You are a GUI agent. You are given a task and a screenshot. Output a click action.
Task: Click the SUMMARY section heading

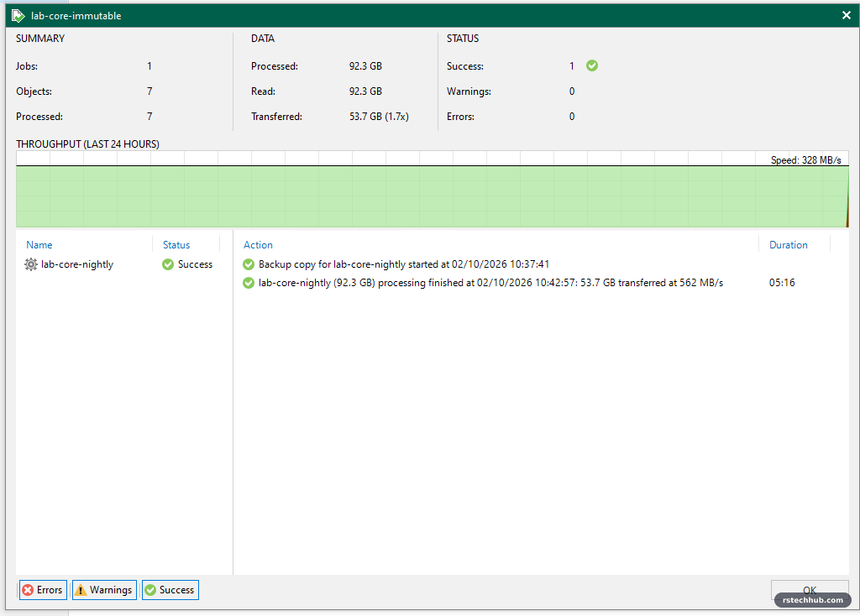(40, 39)
